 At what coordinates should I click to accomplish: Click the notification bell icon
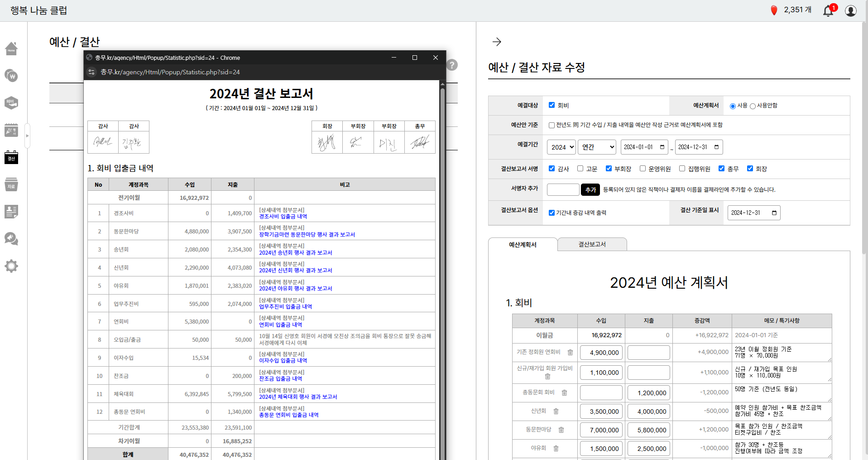828,10
